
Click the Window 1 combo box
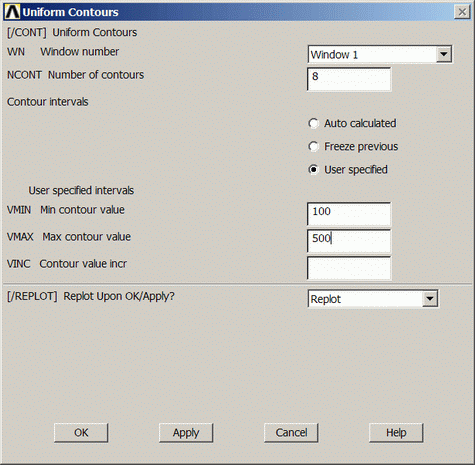click(x=380, y=54)
